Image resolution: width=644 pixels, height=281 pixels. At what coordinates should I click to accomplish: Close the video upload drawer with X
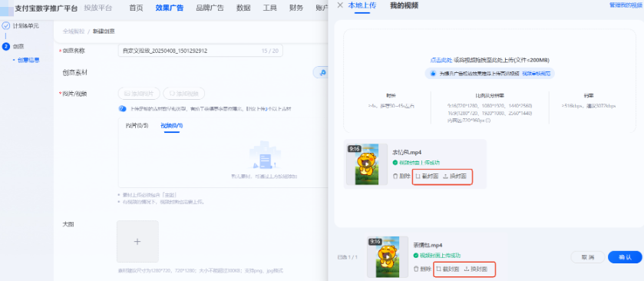tap(340, 5)
